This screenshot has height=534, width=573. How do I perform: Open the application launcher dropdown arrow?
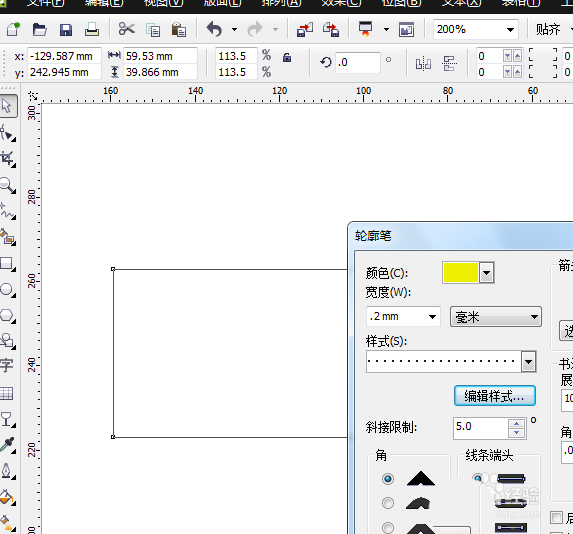coord(386,30)
